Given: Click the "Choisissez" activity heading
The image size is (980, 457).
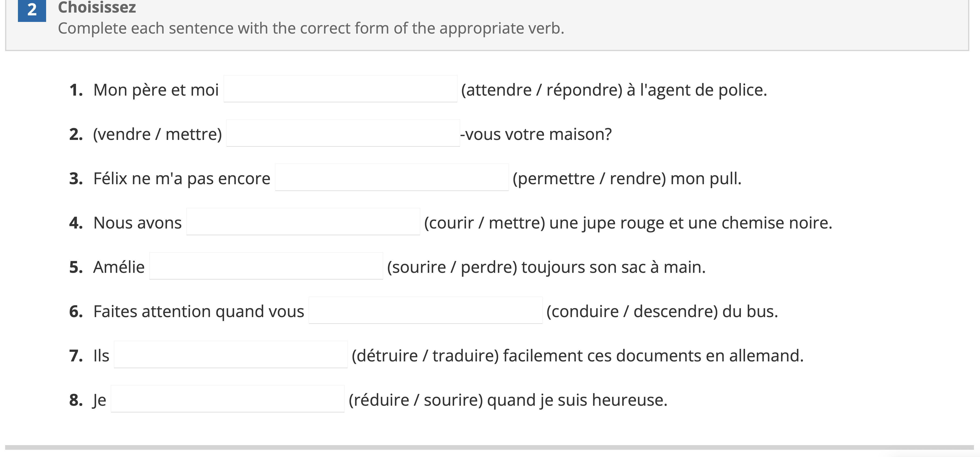Looking at the screenshot, I should [97, 8].
